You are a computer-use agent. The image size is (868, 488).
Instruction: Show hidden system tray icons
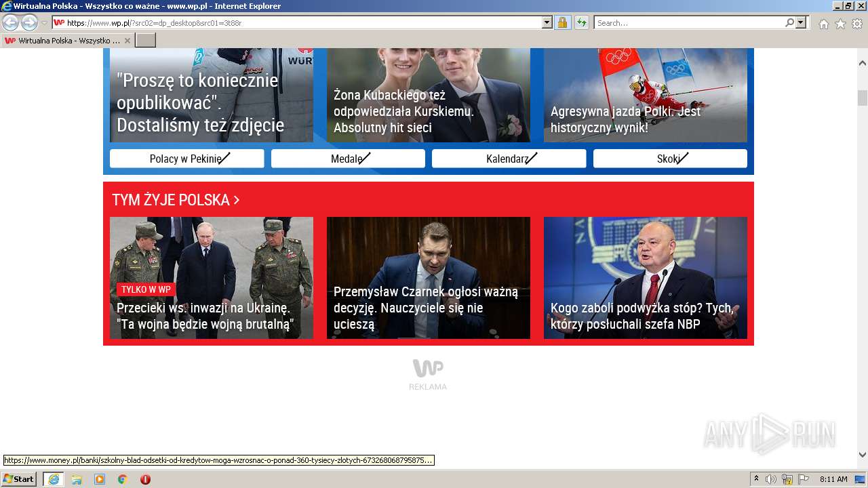(x=756, y=479)
